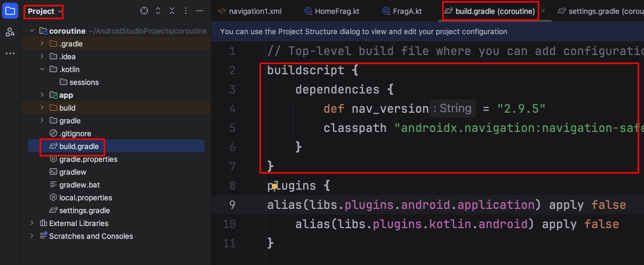This screenshot has width=644, height=265.
Task: Select gradle.properties in the project tree
Action: tap(88, 159)
